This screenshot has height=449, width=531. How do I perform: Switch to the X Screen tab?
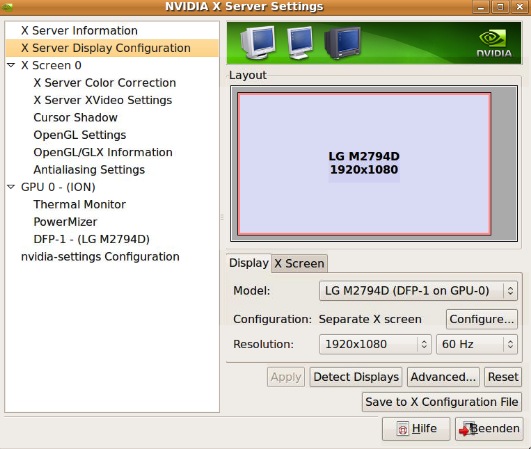(299, 263)
